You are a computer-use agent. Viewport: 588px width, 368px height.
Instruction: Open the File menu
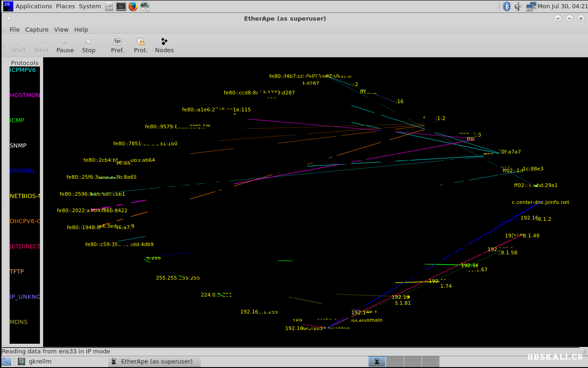(15, 29)
